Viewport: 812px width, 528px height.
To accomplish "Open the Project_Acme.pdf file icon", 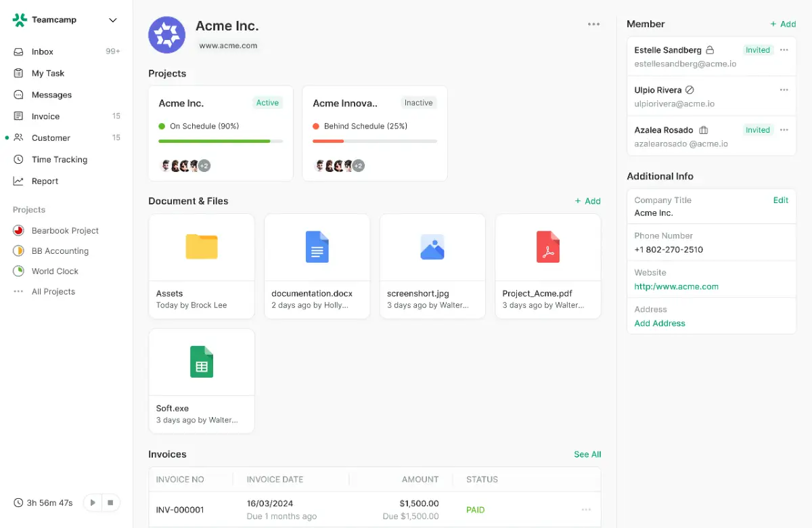I will 548,247.
